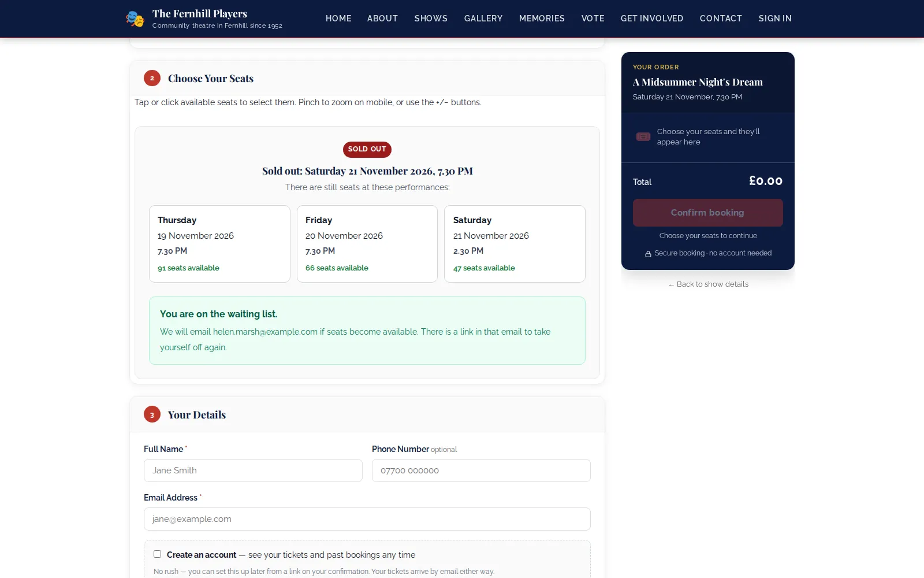Click Sign In in the header
Viewport: 924px width, 578px height.
click(x=775, y=18)
